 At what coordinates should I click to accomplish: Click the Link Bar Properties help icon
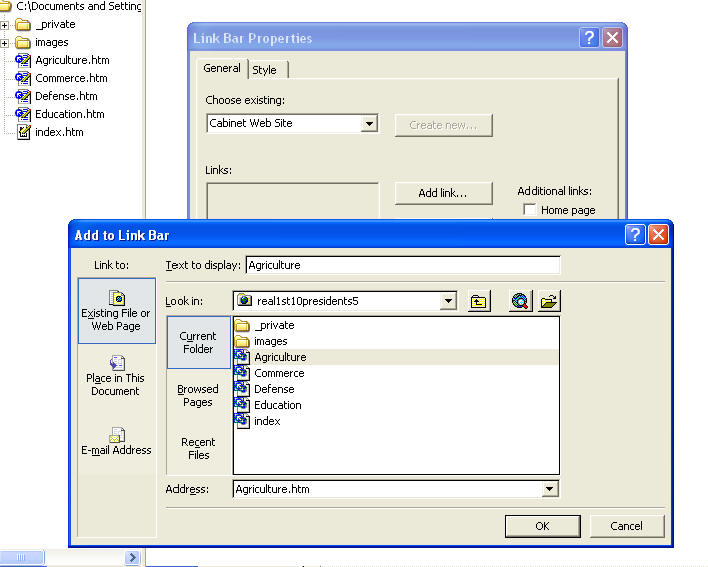tap(589, 38)
